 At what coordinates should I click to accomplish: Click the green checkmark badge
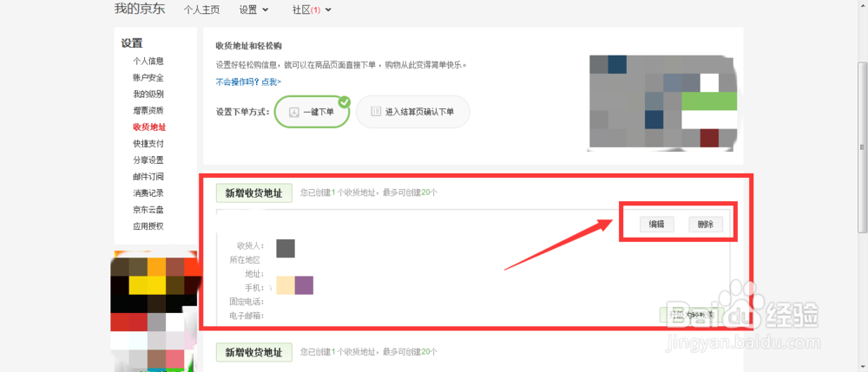(x=345, y=101)
